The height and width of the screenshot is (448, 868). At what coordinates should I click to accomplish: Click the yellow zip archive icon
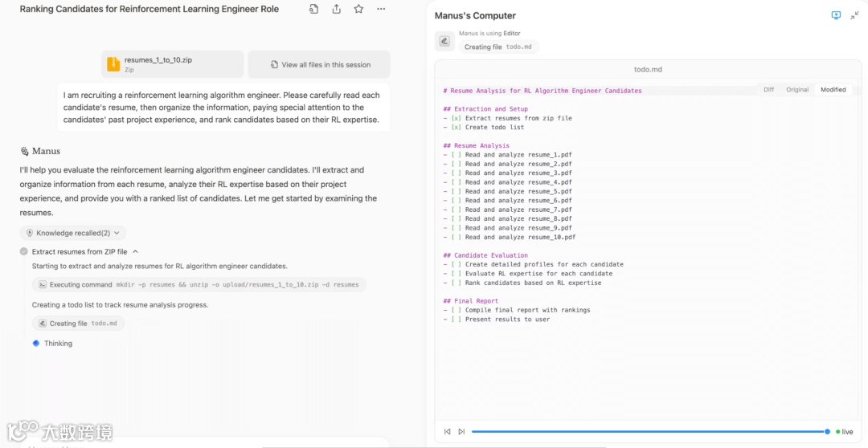pos(113,64)
